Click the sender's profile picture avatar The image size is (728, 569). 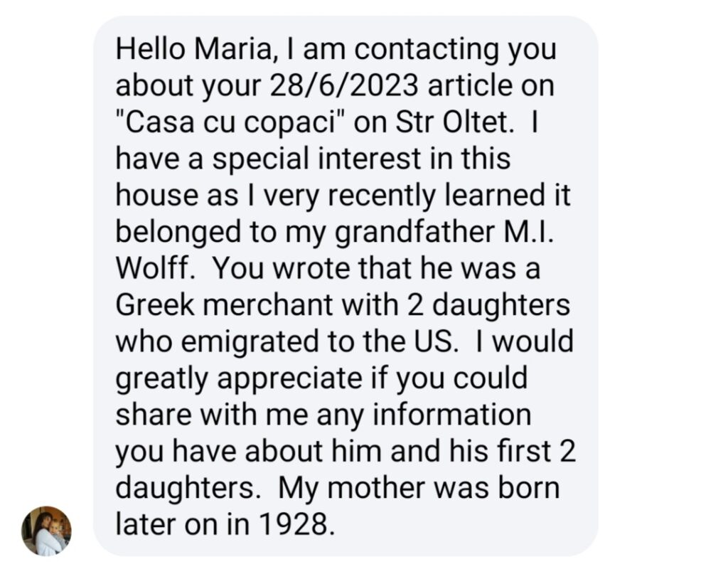coord(46,531)
